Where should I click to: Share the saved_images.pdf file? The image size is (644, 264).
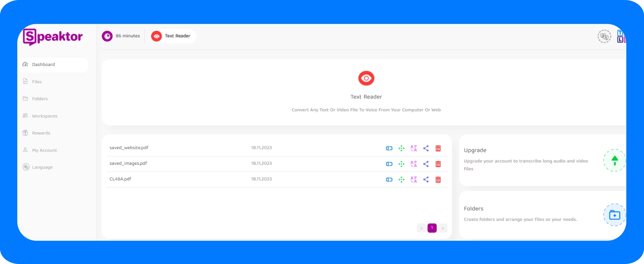(426, 164)
